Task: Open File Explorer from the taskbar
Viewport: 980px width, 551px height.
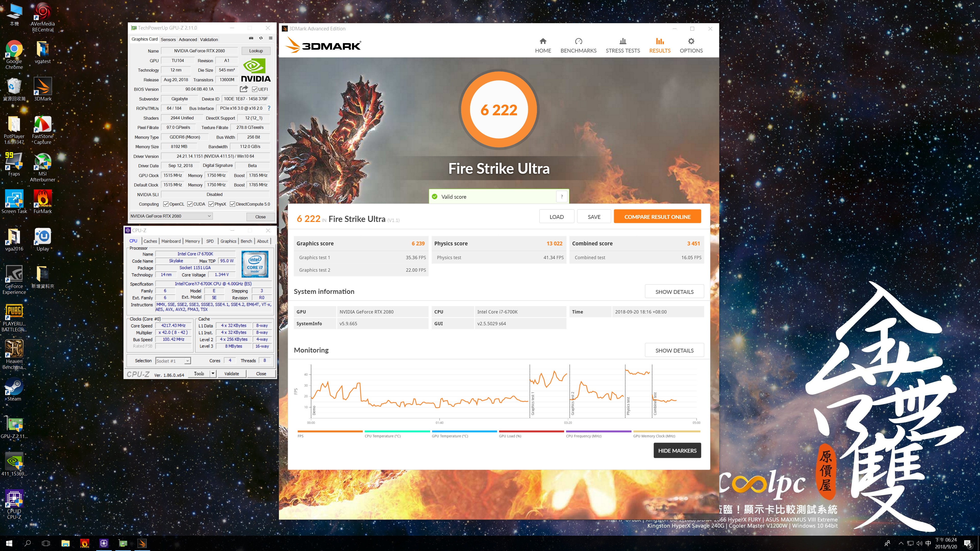Action: pos(65,543)
